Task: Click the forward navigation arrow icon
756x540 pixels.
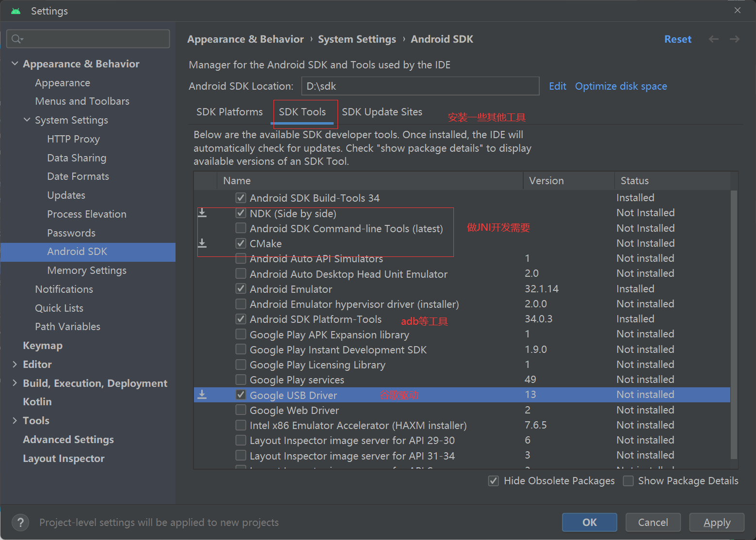Action: tap(735, 39)
